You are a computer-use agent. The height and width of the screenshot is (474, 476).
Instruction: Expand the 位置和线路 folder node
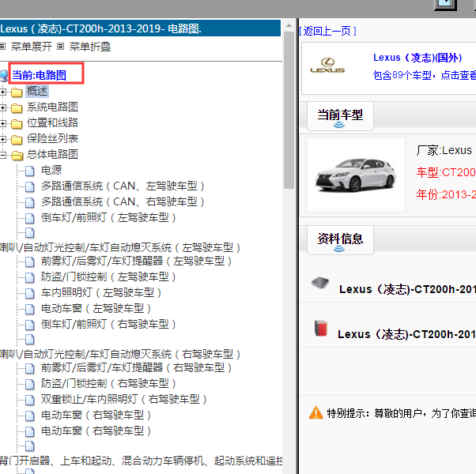2,123
